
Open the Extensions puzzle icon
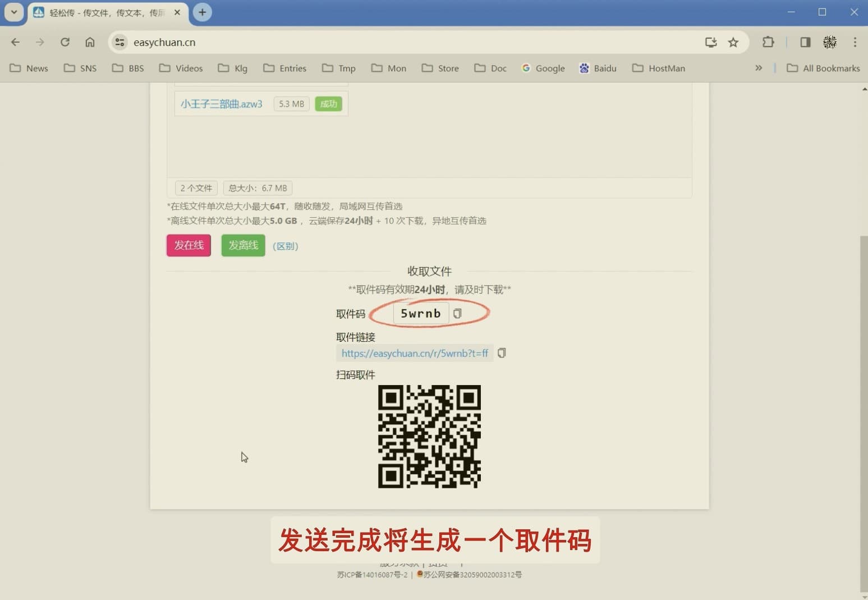[768, 42]
